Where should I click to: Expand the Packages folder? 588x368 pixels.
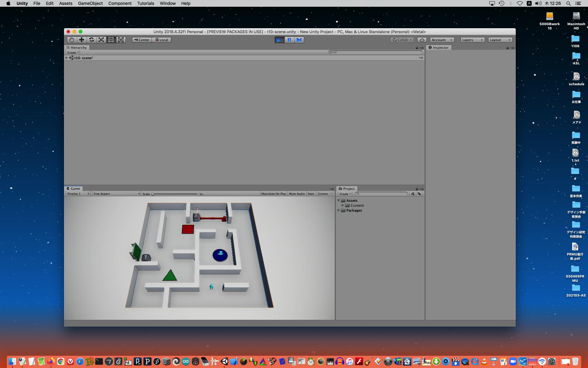click(339, 210)
